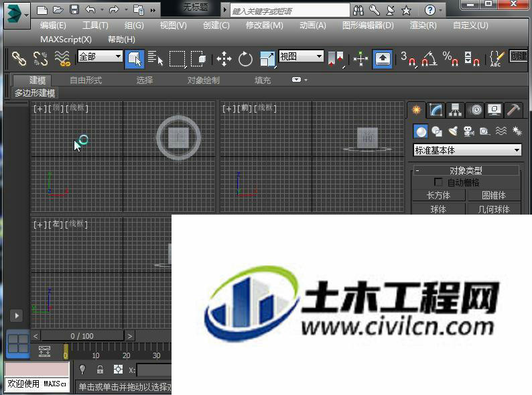
Task: Click the time slider 0 / 100 handle
Action: (82, 336)
